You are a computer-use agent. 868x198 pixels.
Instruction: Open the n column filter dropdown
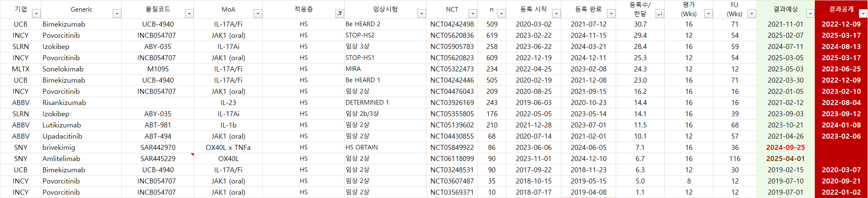pyautogui.click(x=502, y=14)
